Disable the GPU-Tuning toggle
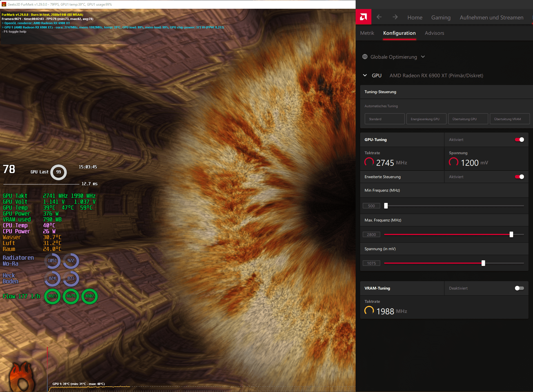 [x=519, y=140]
